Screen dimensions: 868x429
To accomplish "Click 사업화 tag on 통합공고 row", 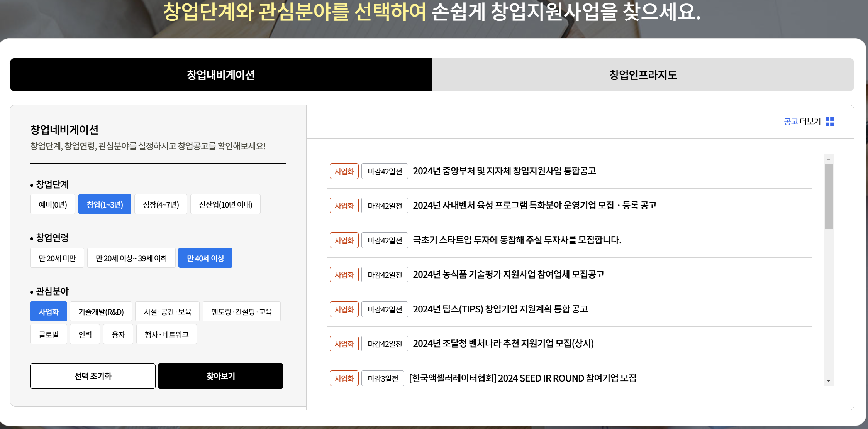I will point(344,171).
